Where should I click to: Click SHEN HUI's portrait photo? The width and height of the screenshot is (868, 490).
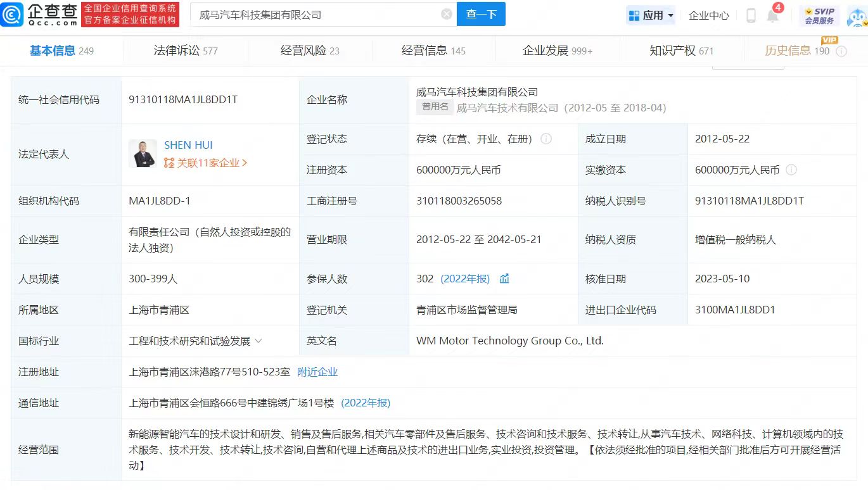143,154
